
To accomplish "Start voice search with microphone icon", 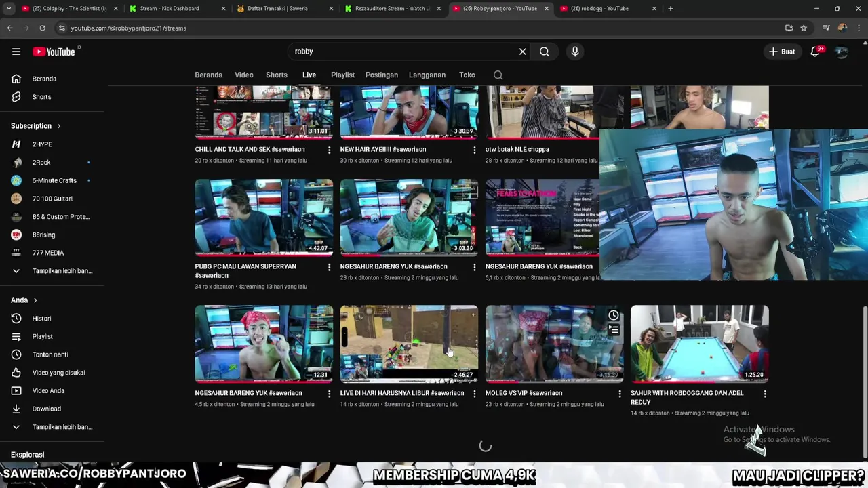I will [x=575, y=52].
